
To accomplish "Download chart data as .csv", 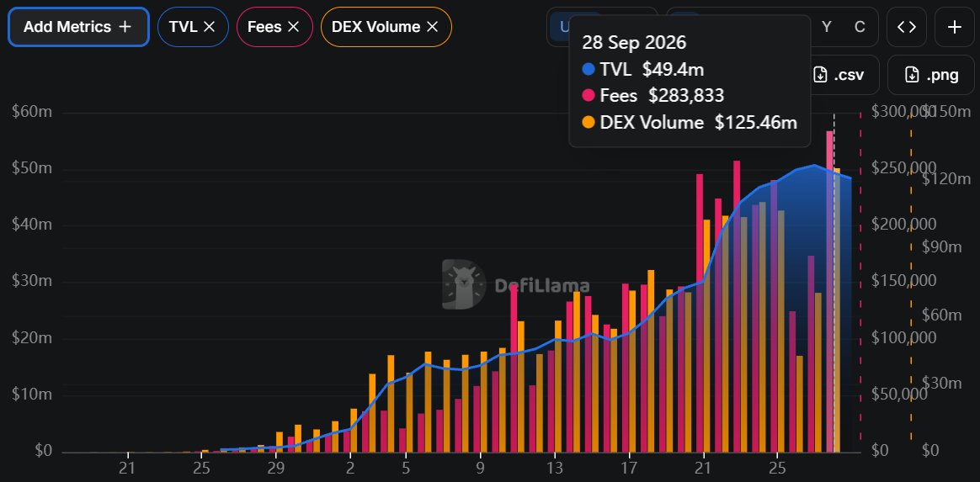I will click(x=839, y=75).
